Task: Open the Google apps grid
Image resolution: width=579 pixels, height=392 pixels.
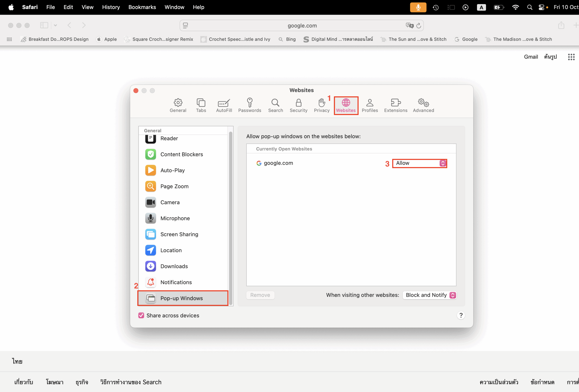Action: tap(571, 57)
